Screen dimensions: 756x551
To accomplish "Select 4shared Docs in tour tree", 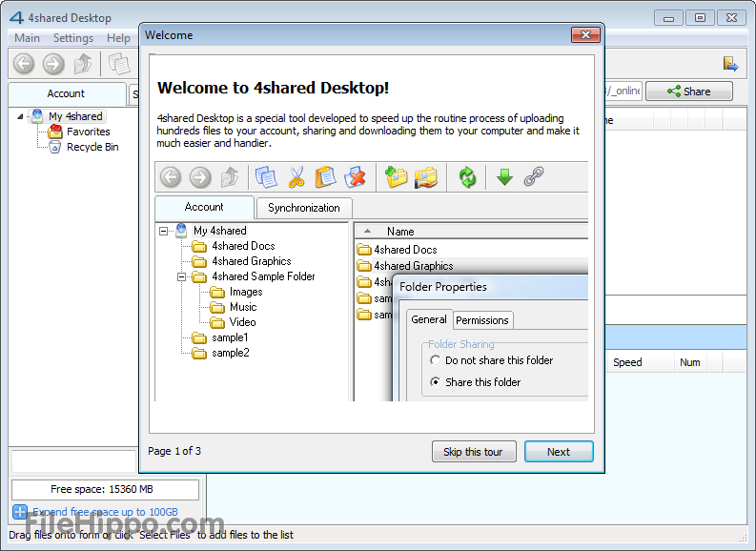I will click(243, 246).
